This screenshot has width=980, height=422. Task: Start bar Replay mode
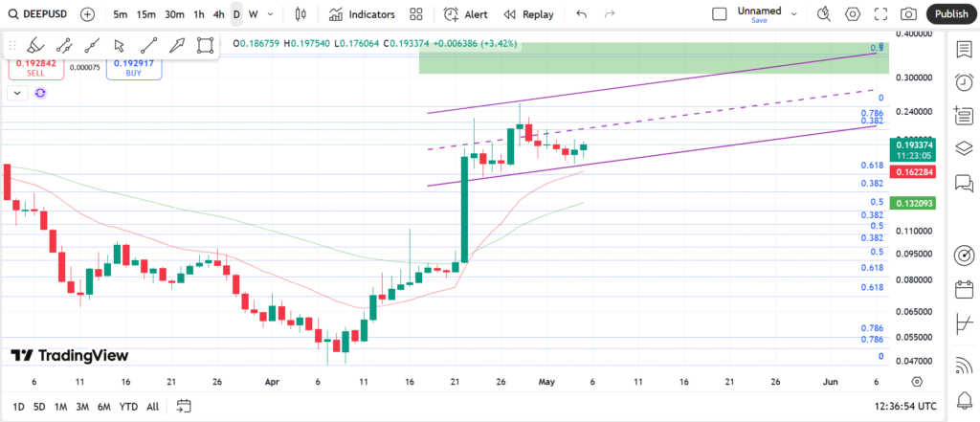(529, 14)
